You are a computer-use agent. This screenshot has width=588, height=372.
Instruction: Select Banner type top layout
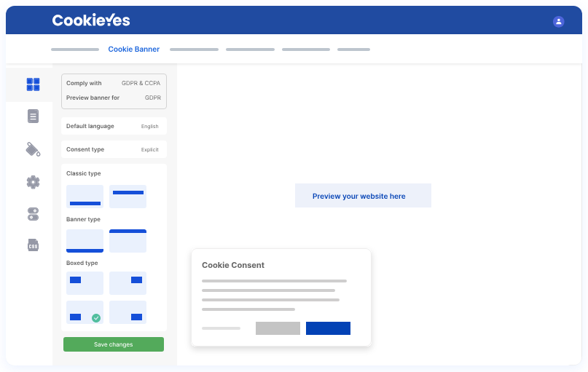128,241
